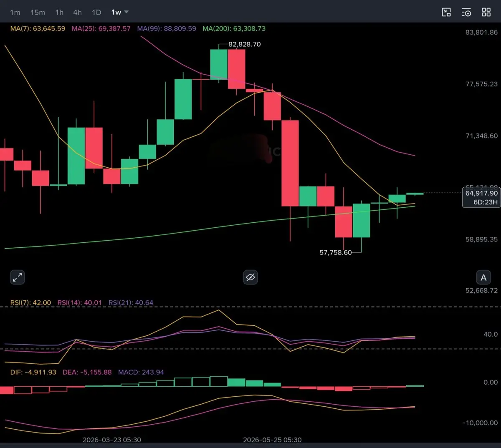Switch to the 4h timeframe
The height and width of the screenshot is (448, 501).
coord(77,13)
